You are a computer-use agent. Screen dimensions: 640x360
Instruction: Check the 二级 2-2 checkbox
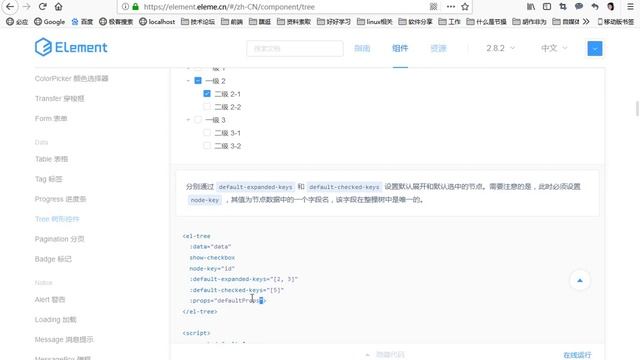[207, 107]
